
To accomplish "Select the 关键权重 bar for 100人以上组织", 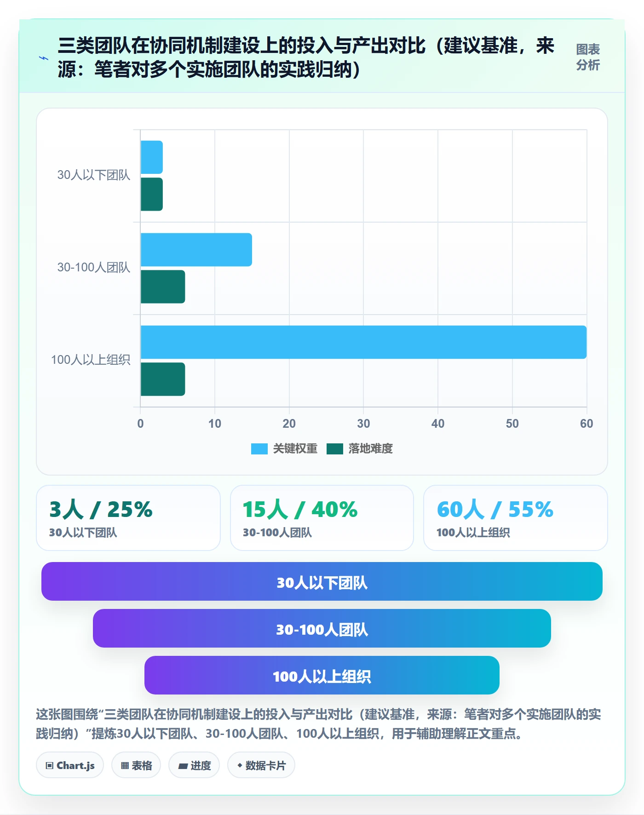I will (x=363, y=342).
